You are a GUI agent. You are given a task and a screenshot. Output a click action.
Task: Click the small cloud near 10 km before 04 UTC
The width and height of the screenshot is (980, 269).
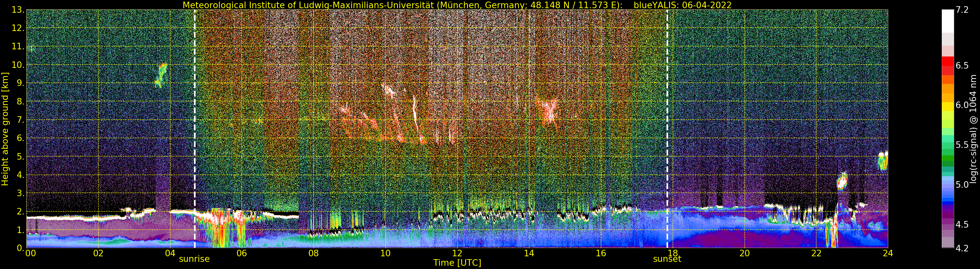161,75
